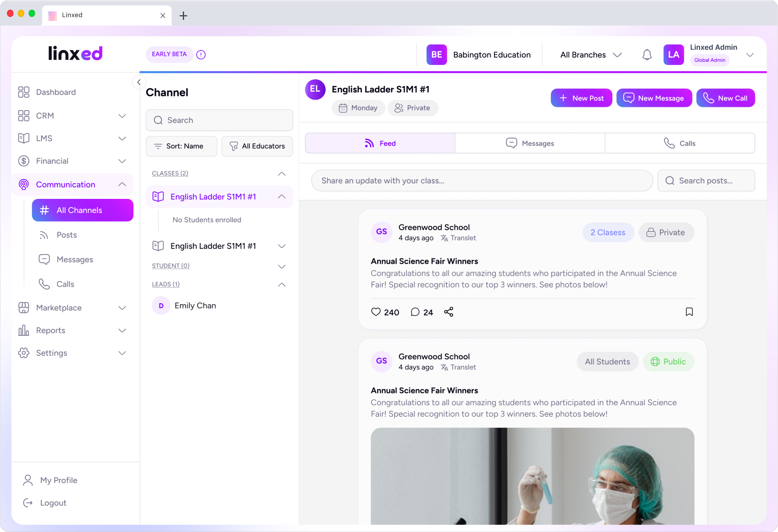Start a New Call
This screenshot has width=778, height=532.
(x=725, y=98)
